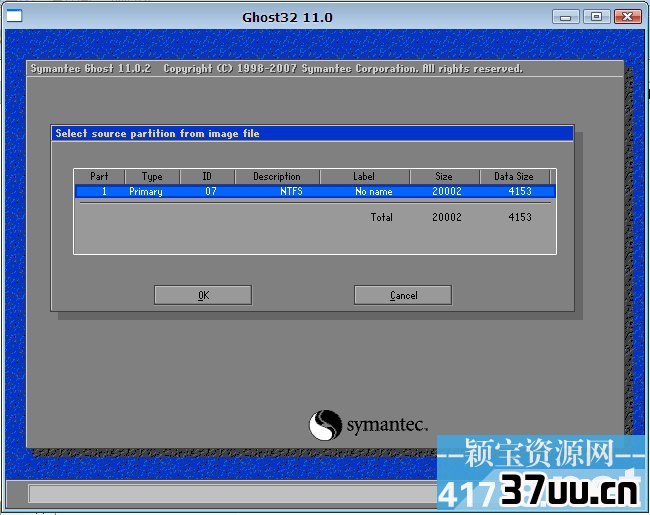The width and height of the screenshot is (650, 515).
Task: Click the 07 ID cell
Action: [211, 191]
